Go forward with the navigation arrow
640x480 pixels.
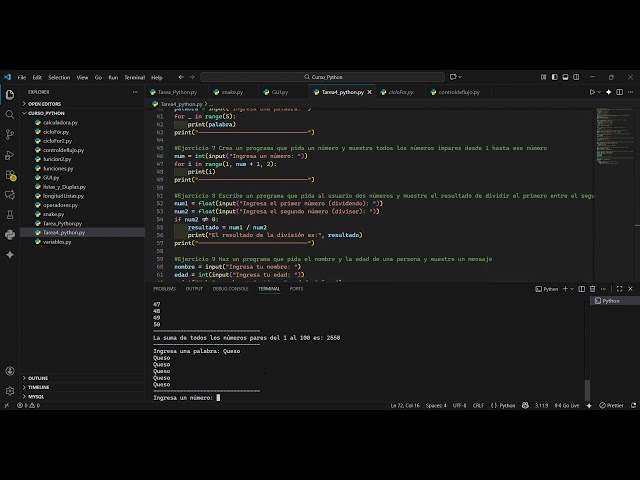click(x=192, y=77)
